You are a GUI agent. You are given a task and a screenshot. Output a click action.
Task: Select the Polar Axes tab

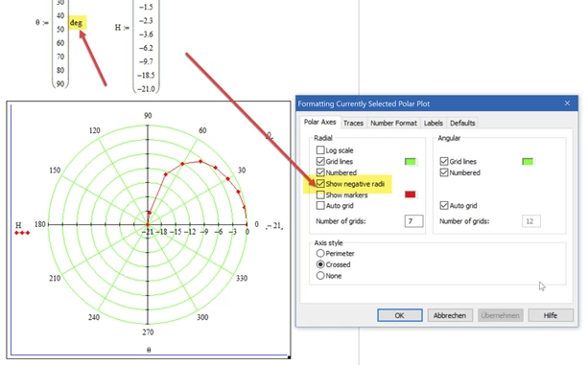[319, 122]
